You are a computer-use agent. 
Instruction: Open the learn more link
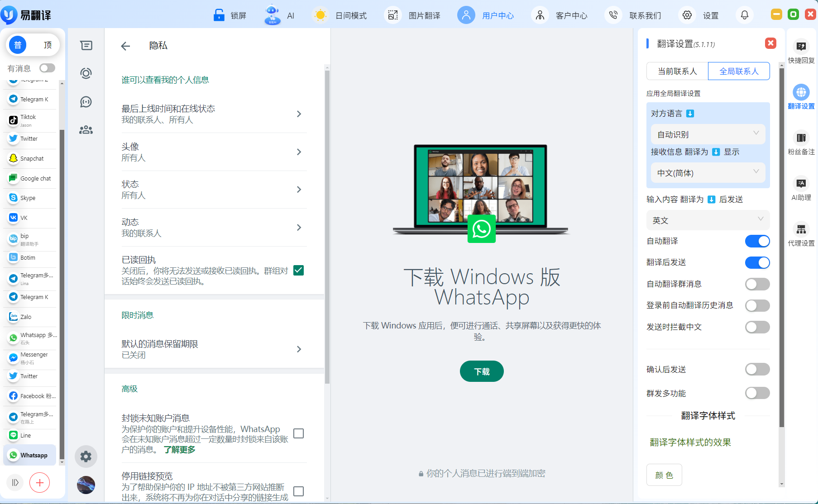[x=180, y=450]
